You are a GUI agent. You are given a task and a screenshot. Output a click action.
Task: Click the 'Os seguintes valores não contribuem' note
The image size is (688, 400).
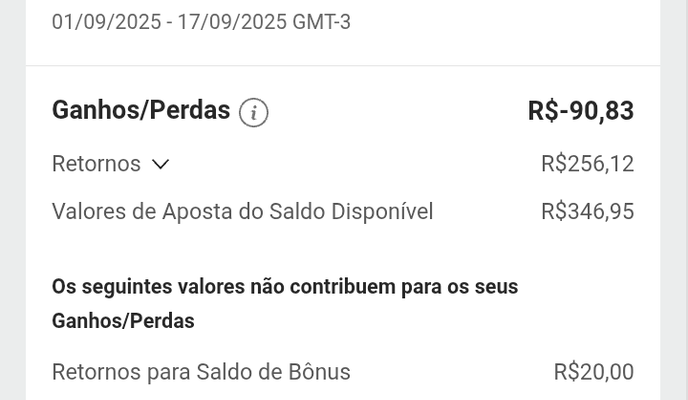click(x=285, y=287)
